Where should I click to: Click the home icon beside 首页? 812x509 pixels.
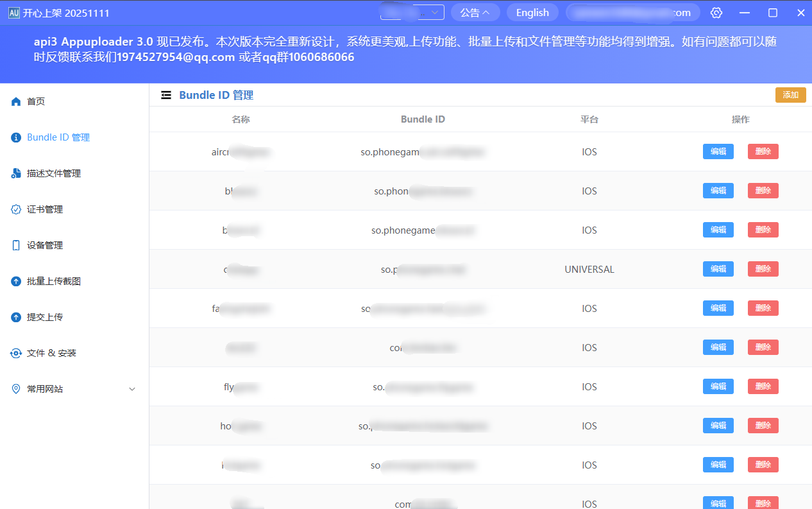pos(16,101)
